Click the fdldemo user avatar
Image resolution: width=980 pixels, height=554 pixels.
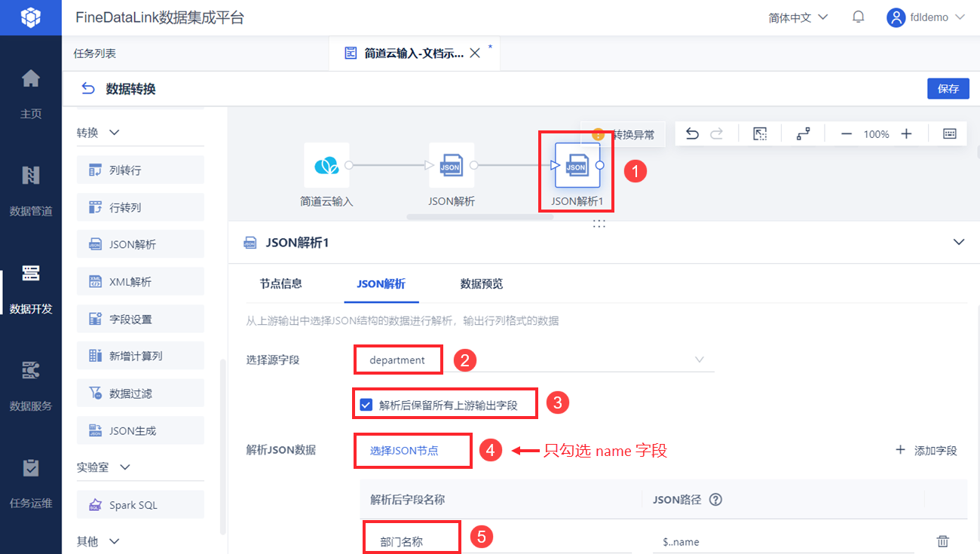click(896, 17)
